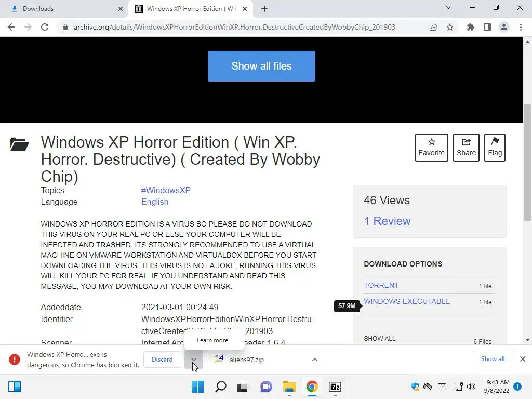This screenshot has width=532, height=399.
Task: Open the English language link
Action: [155, 202]
